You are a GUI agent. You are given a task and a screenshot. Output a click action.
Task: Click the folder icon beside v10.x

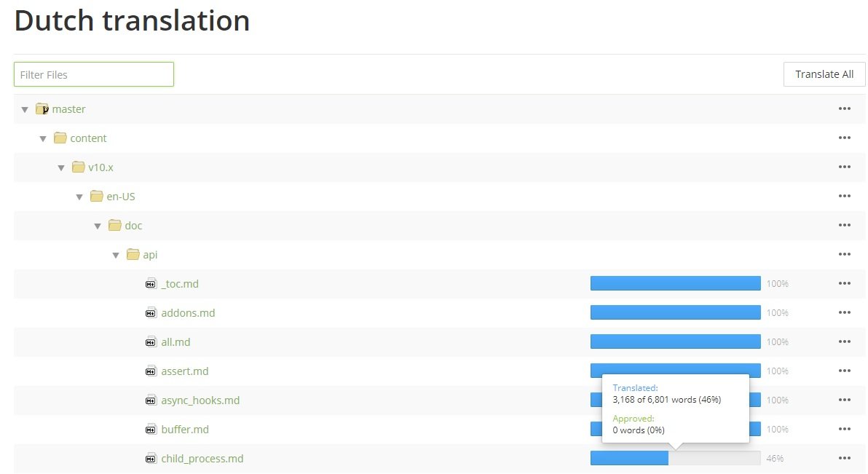pos(78,167)
